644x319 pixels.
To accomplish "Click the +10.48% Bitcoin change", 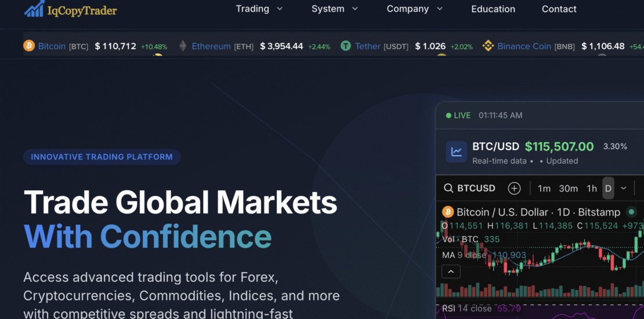I will (154, 47).
